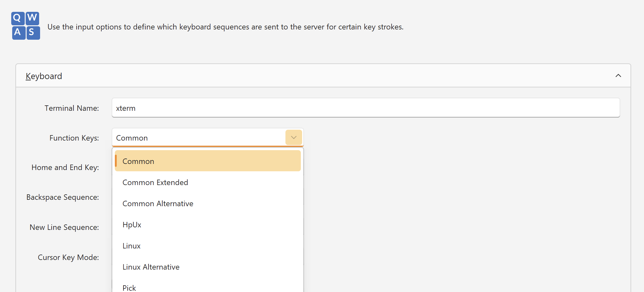Click the Home and End Key label
Screen dimensions: 644x292
65,167
